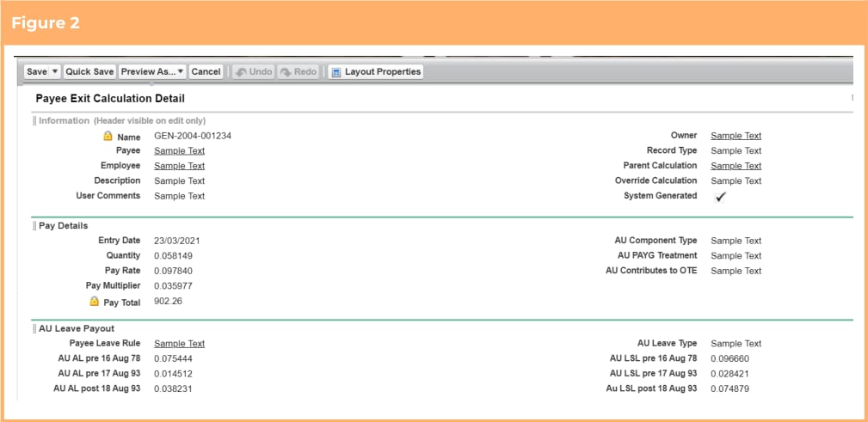Click the System Generated field label
This screenshot has width=868, height=422.
click(x=661, y=195)
